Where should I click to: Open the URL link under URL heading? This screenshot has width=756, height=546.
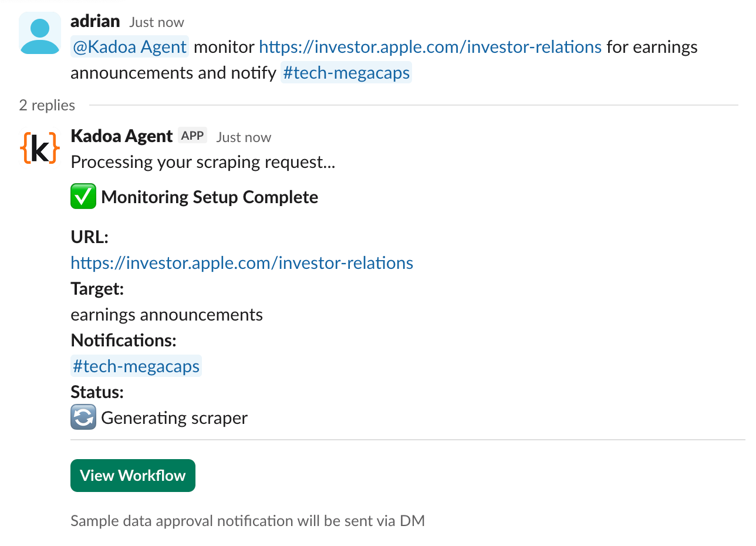242,262
